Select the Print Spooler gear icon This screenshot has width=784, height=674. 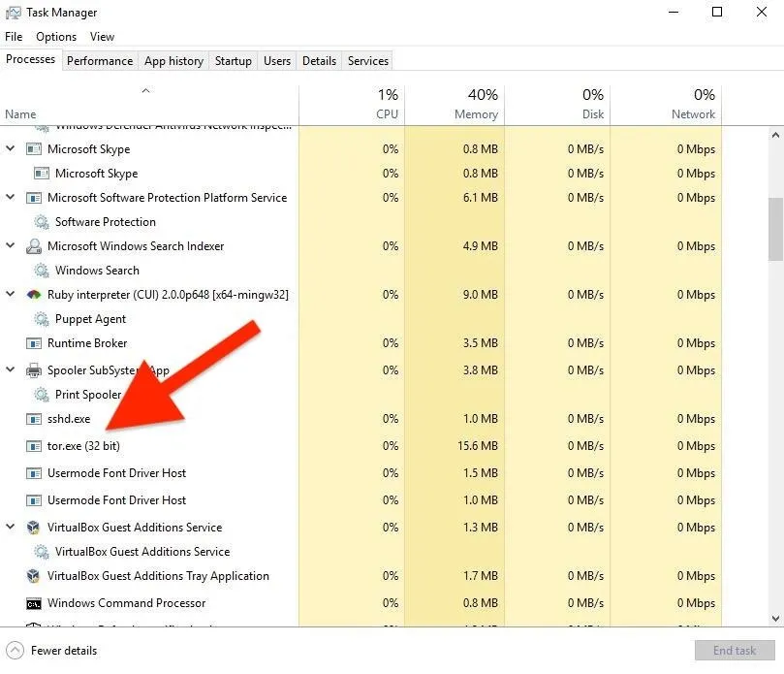point(41,395)
